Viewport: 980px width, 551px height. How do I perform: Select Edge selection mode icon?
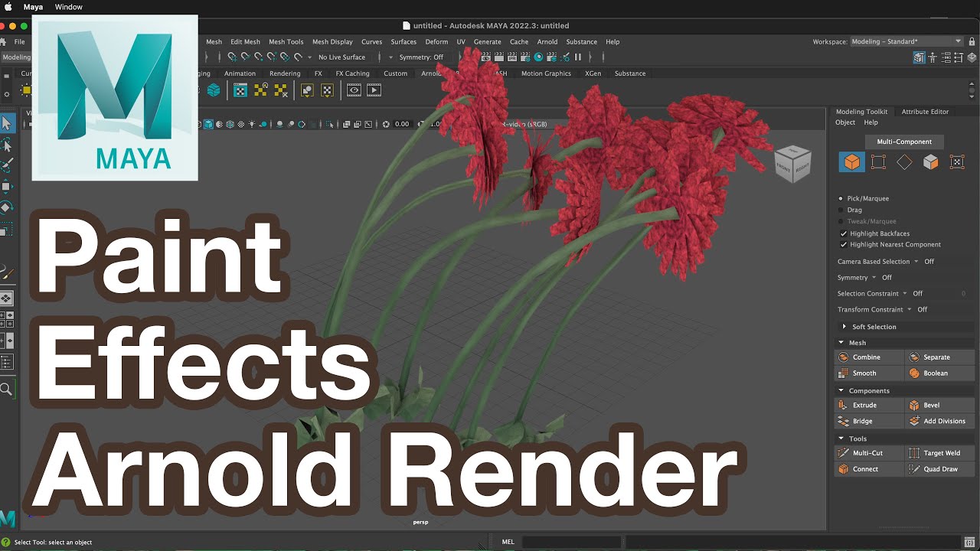(904, 161)
